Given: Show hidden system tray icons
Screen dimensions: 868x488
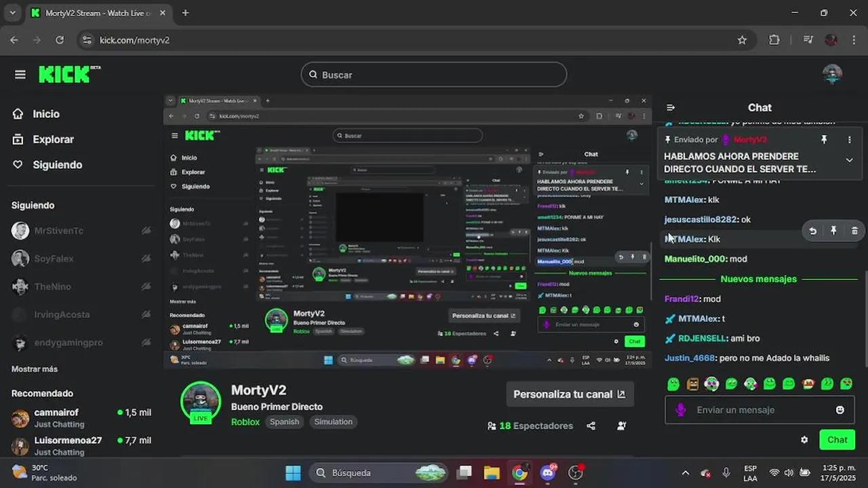Looking at the screenshot, I should (685, 472).
